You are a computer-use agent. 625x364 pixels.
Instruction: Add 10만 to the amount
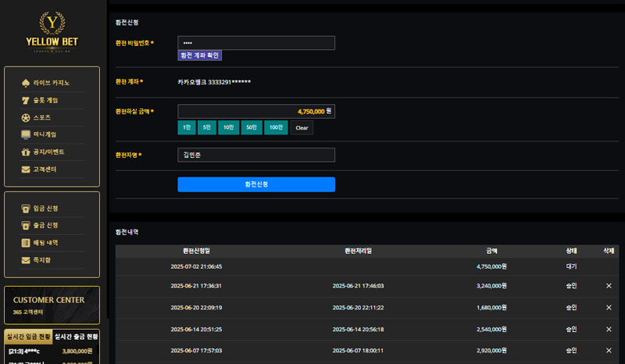point(228,127)
